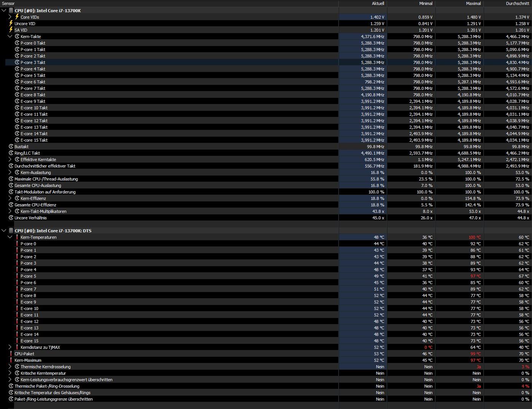Click the lightning icon of Uncore VID
The height and width of the screenshot is (409, 532).
tap(11, 24)
